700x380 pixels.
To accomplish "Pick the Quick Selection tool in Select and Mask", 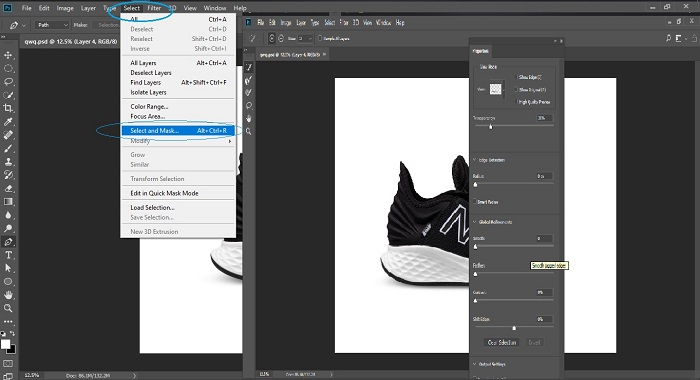I will point(249,67).
